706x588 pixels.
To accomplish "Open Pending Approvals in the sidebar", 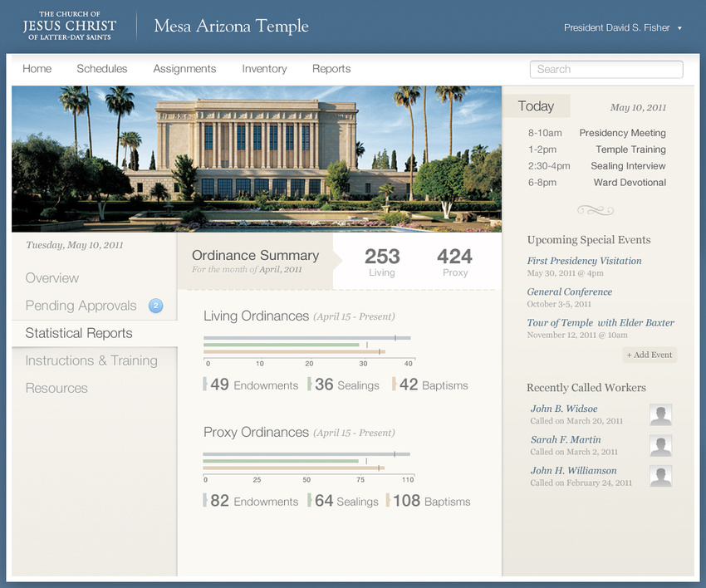I will click(81, 306).
